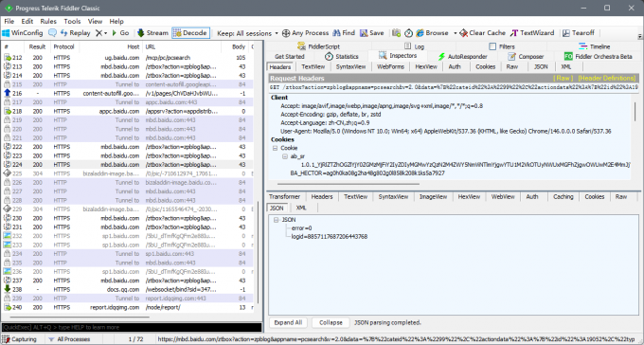Click the session list horizontal scrollbar

(x=80, y=318)
